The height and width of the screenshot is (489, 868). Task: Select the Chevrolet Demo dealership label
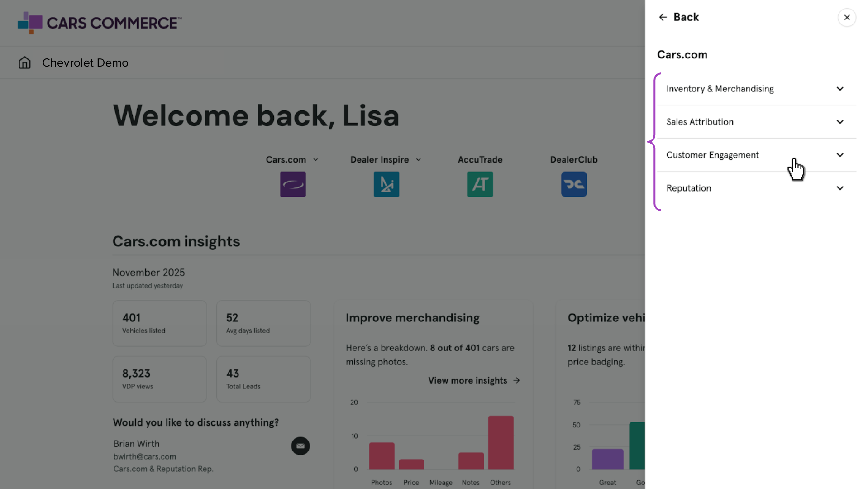(85, 63)
